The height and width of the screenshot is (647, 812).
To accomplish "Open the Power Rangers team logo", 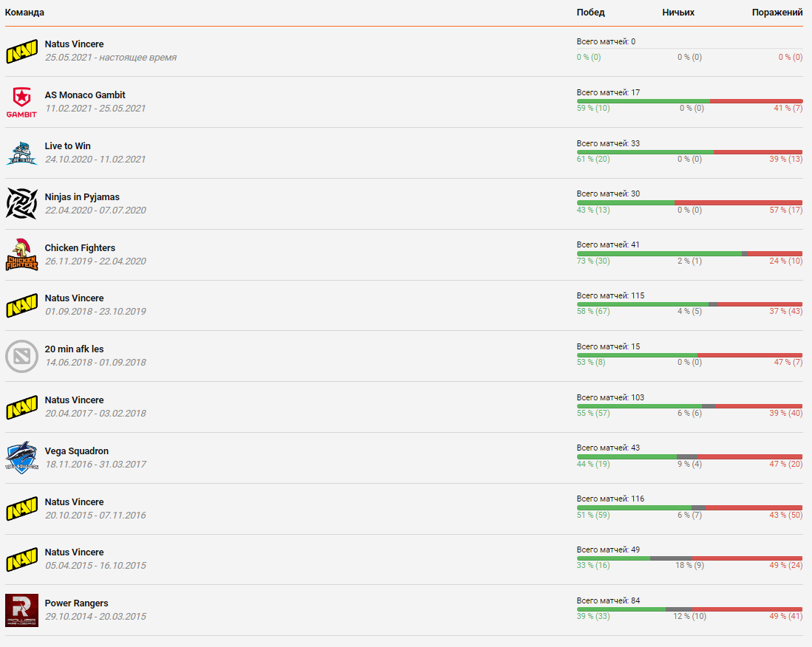I will coord(21,610).
